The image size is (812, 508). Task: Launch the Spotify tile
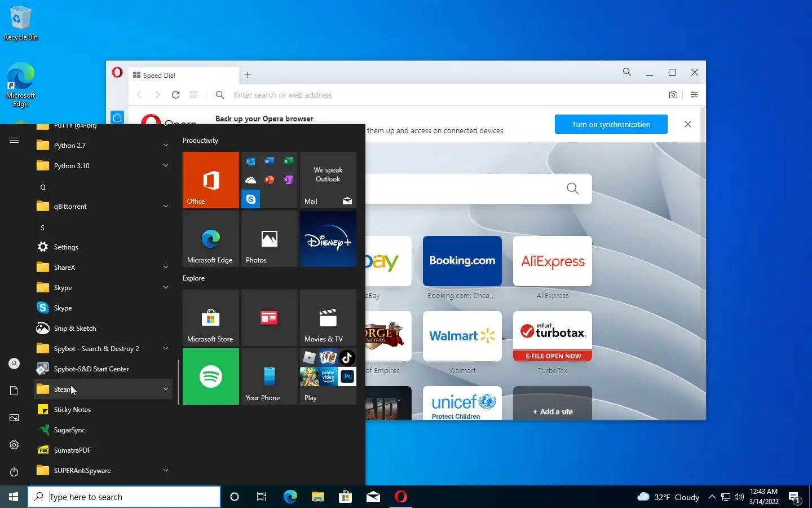[211, 376]
